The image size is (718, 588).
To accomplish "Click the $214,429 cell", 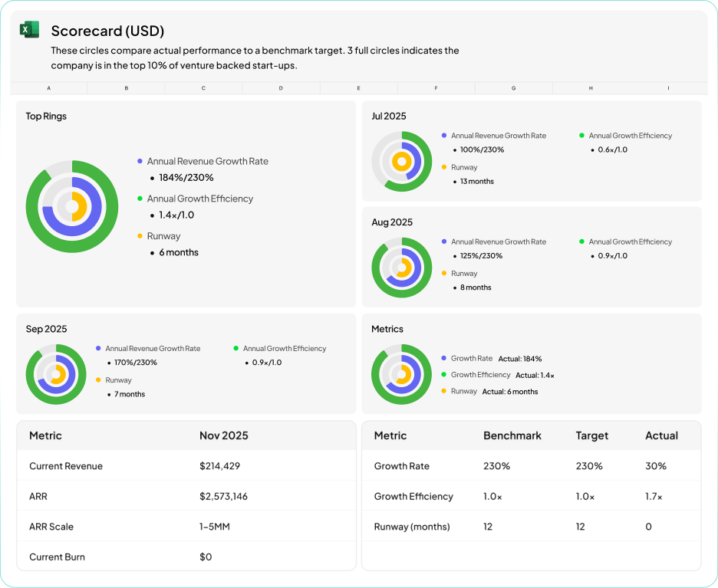I will tap(220, 466).
